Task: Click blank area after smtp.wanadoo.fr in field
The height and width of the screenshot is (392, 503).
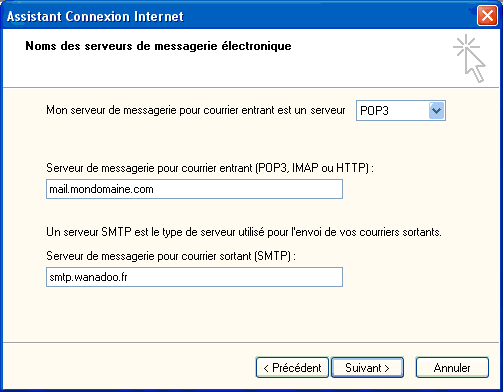Action: [x=235, y=277]
